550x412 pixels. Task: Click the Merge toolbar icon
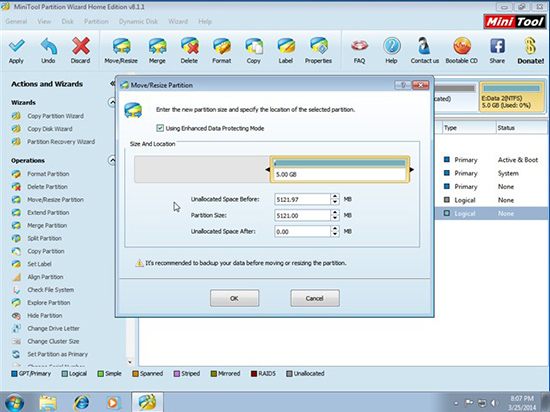coord(157,46)
